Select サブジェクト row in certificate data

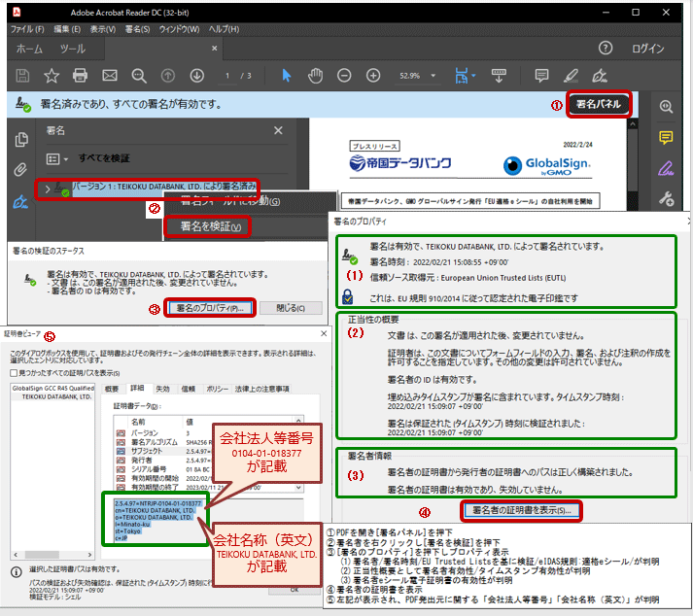[147, 451]
